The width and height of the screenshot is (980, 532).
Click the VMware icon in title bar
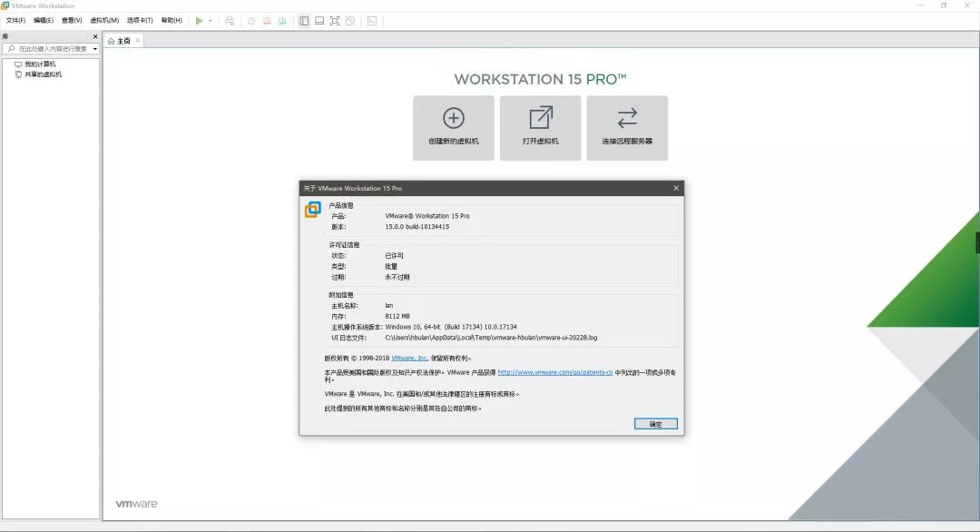(5, 5)
